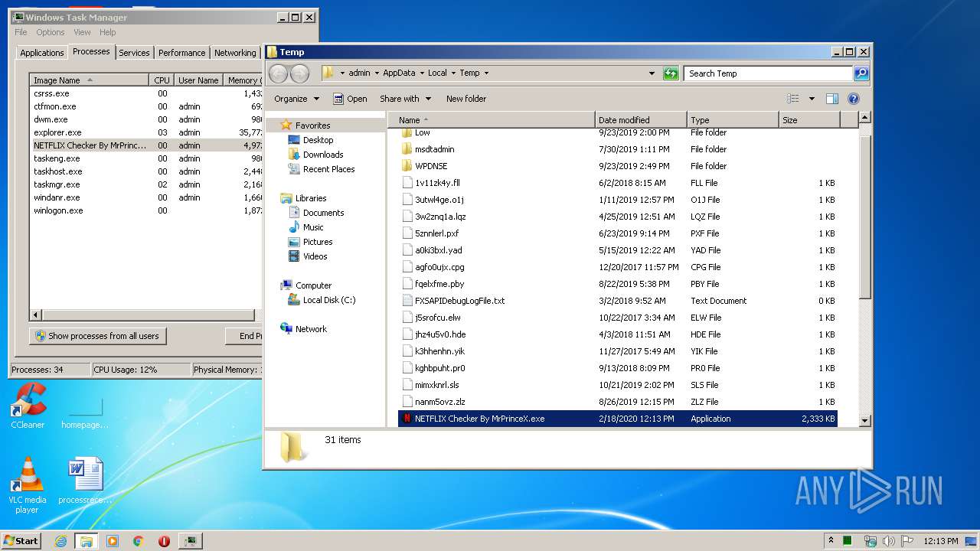Click the Start button
The height and width of the screenshot is (551, 980).
(x=21, y=541)
